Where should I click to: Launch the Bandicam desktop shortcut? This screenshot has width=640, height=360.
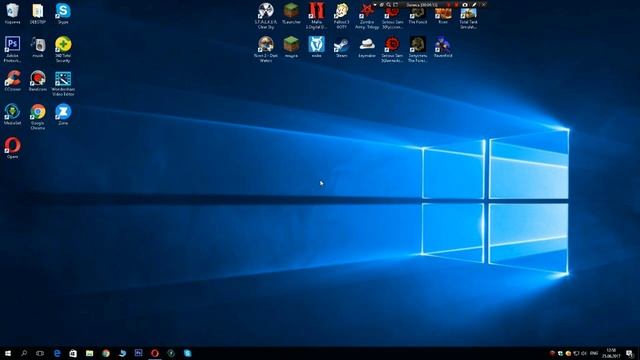pos(38,80)
